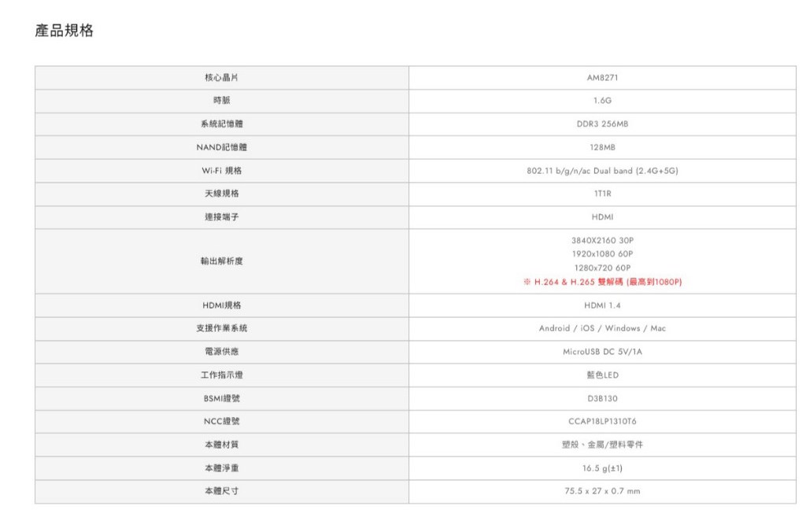Click the 輸出解析度 row label
This screenshot has height=532, width=806.
[221, 260]
